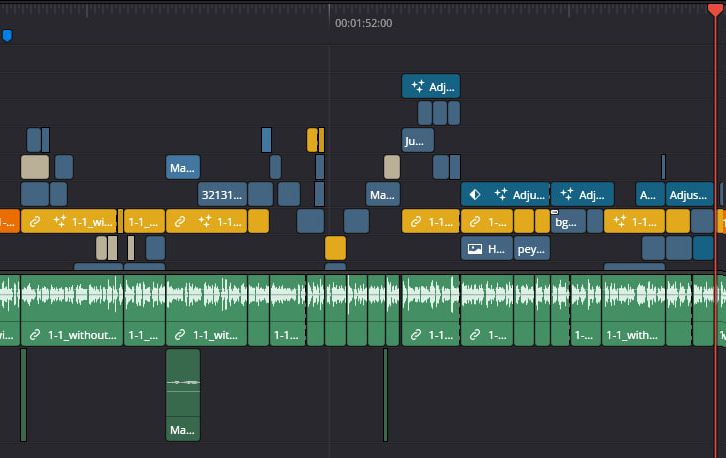Click the keyframe diamond icon on Adju... clip

(475, 194)
